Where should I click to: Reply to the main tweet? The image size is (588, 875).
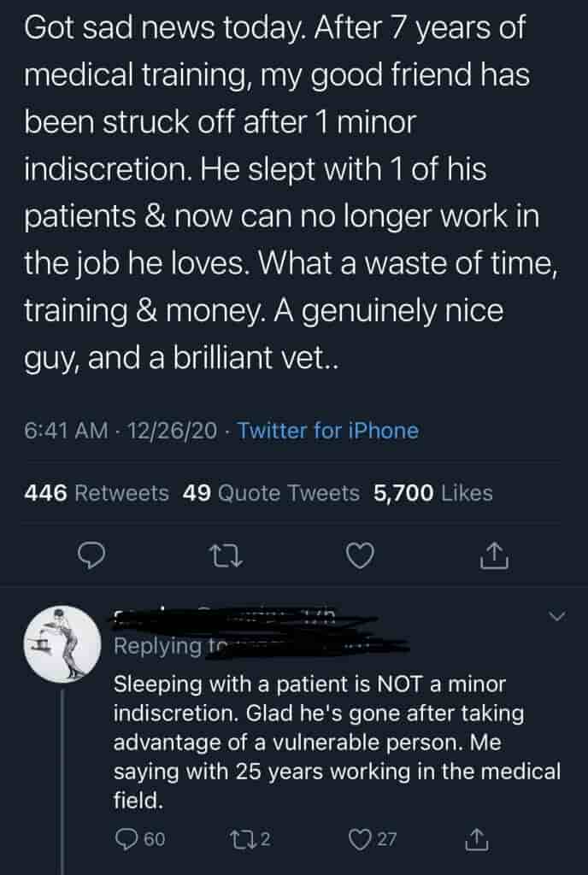[91, 557]
